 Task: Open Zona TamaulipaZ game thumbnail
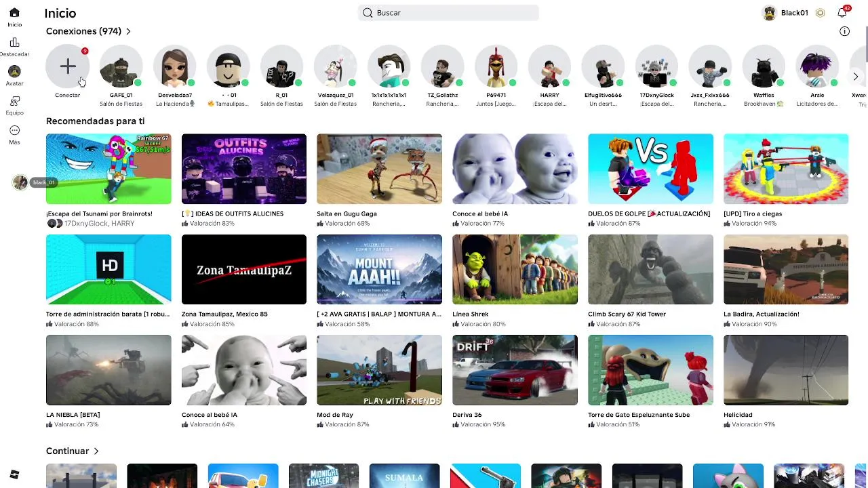click(244, 270)
